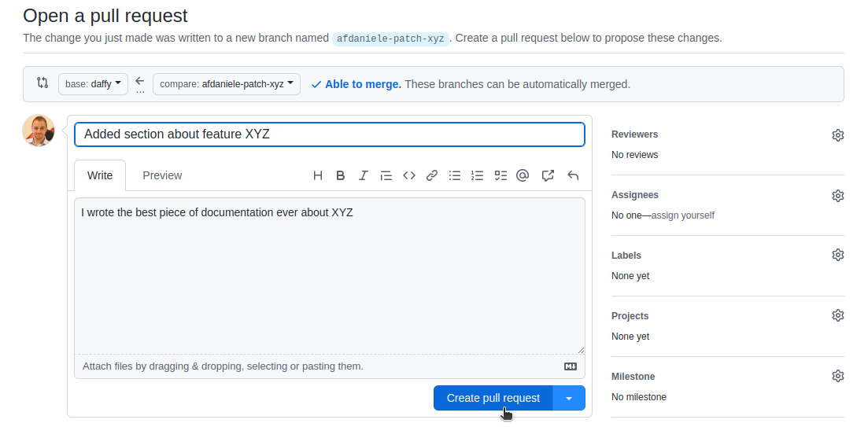Insert heading via the H toolbar icon
The width and height of the screenshot is (868, 427).
[318, 175]
